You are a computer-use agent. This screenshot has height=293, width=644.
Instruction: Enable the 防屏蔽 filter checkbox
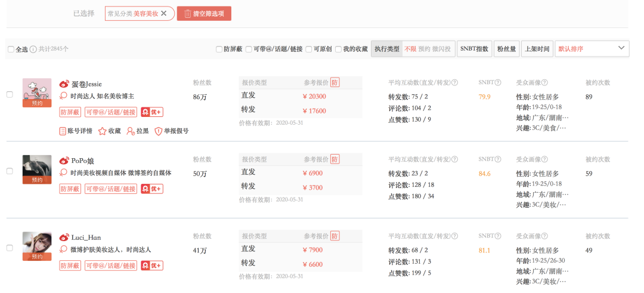coord(219,50)
